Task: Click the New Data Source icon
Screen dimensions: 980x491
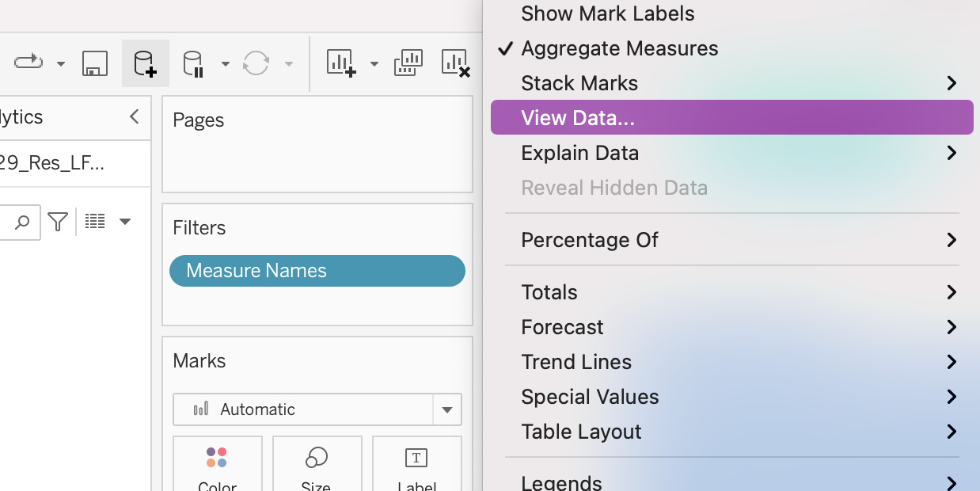Action: pos(145,63)
